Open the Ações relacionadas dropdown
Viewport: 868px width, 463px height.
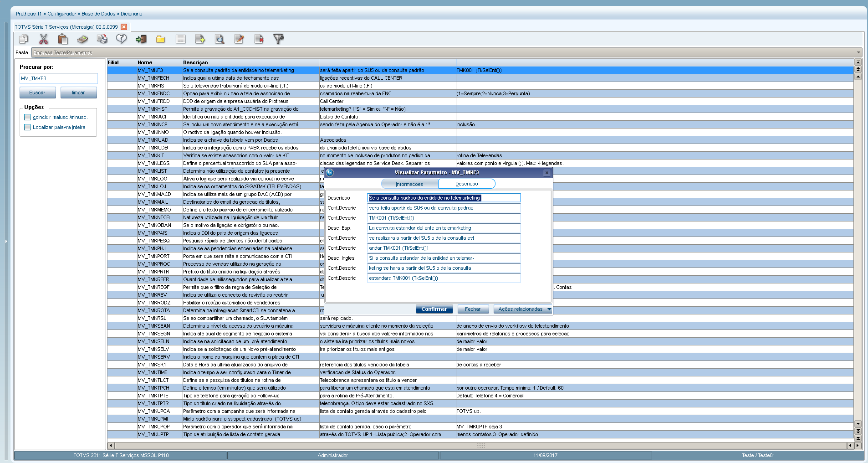point(523,309)
